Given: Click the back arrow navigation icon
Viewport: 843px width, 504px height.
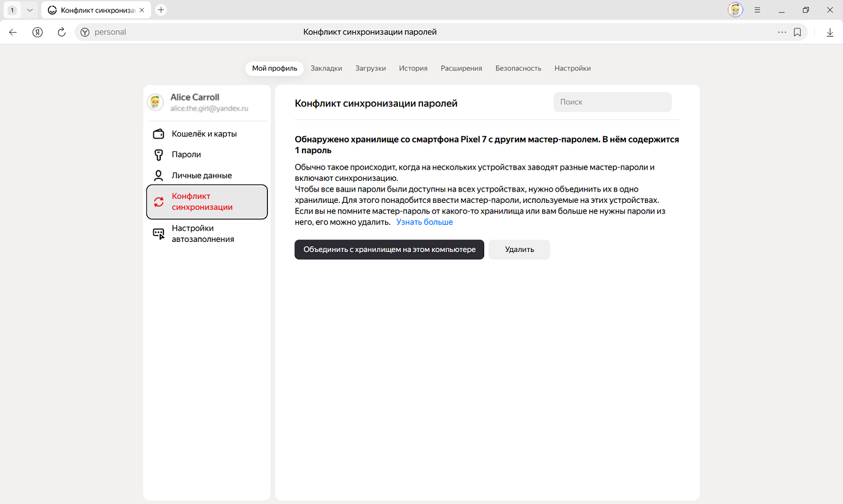Looking at the screenshot, I should [x=13, y=32].
